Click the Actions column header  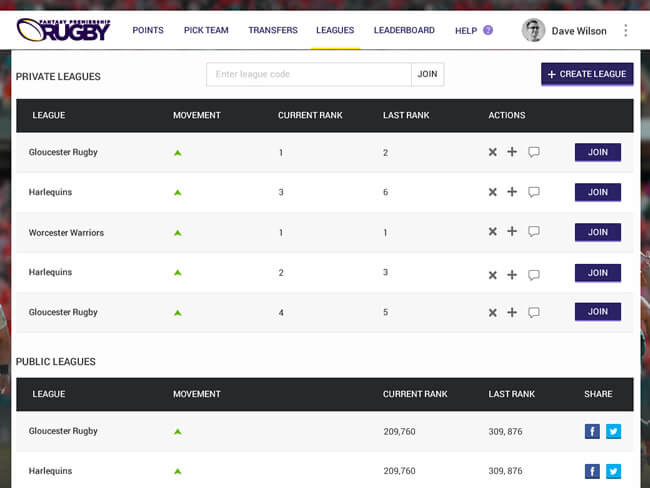point(507,115)
